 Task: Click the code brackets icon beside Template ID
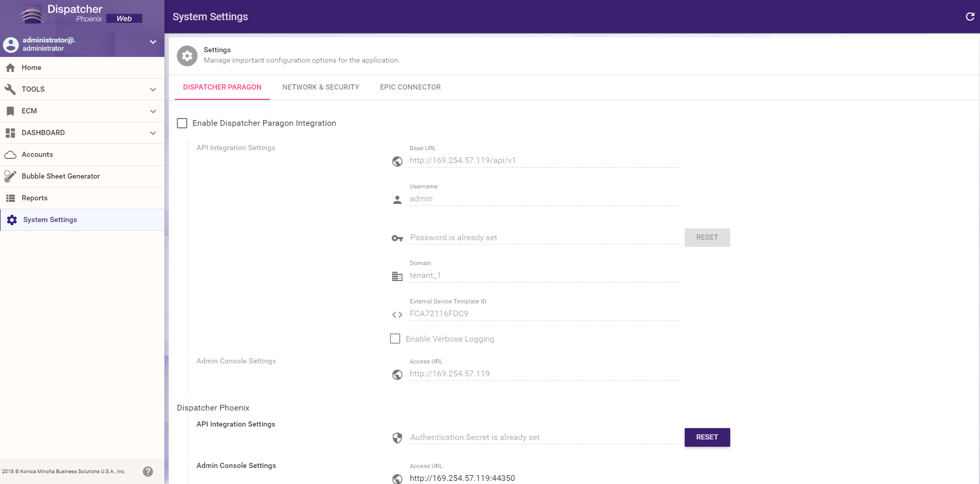(x=397, y=315)
